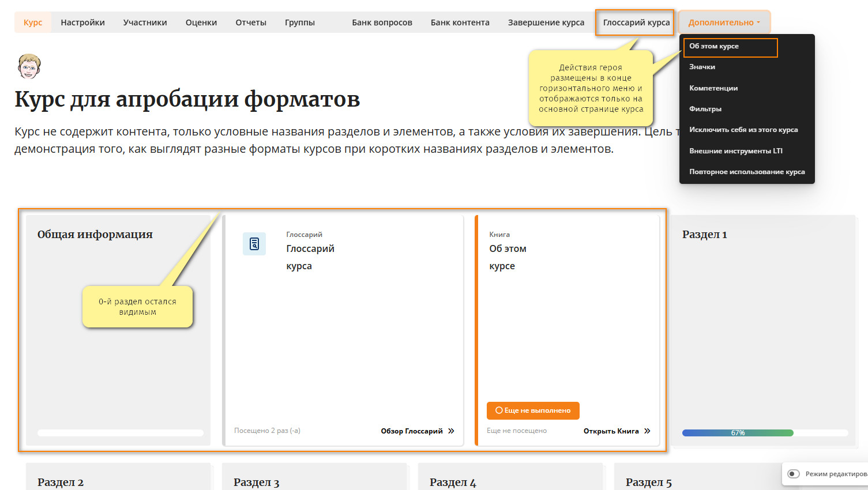The width and height of the screenshot is (868, 490).
Task: Click the Еще не посещено text
Action: [517, 431]
